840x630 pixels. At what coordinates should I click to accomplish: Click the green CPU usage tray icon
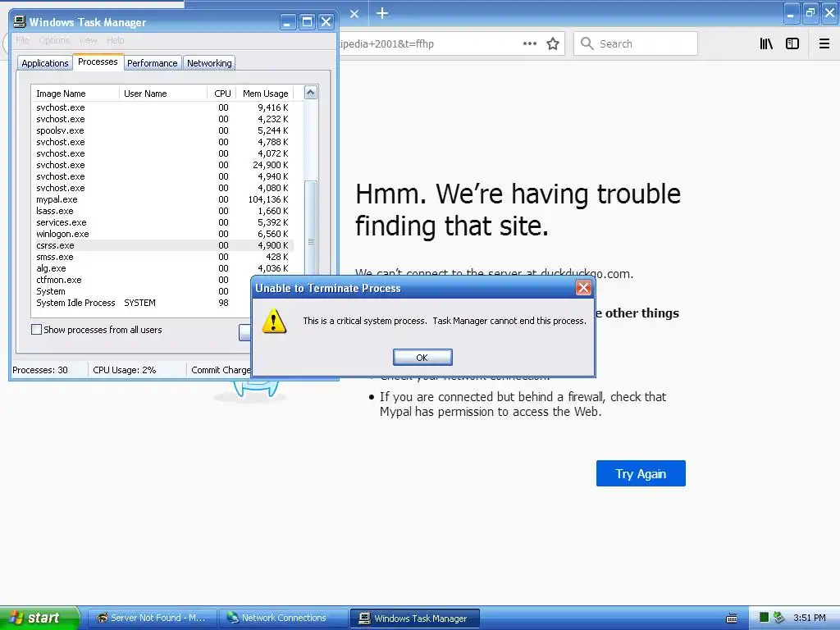765,618
